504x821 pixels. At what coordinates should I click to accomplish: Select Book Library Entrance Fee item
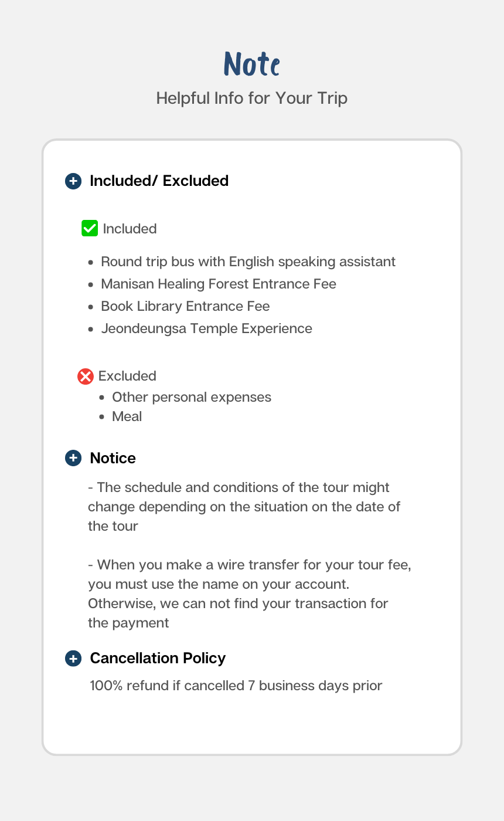click(x=185, y=306)
